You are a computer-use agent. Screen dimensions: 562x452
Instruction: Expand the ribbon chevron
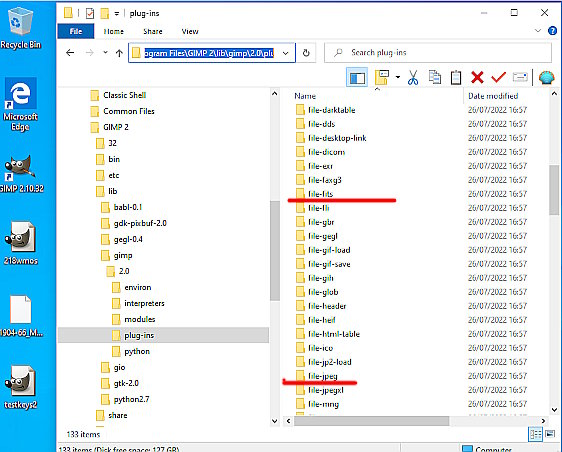(x=538, y=30)
